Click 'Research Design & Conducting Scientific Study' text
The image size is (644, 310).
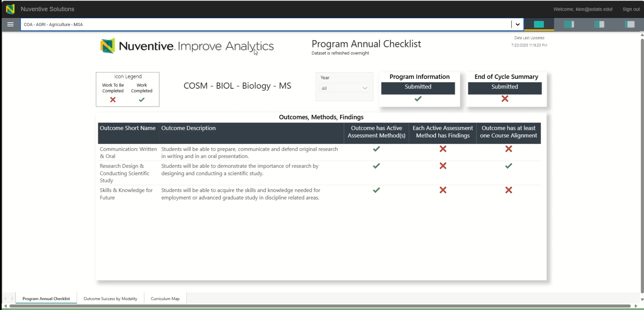124,173
